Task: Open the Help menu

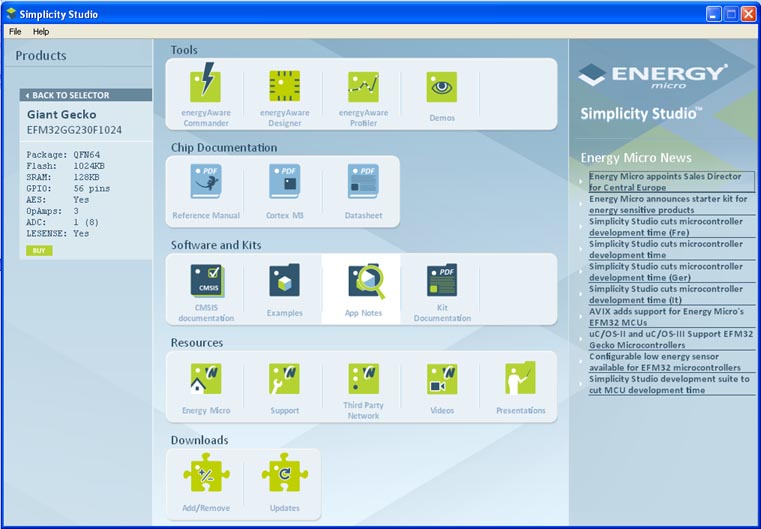Action: [41, 32]
